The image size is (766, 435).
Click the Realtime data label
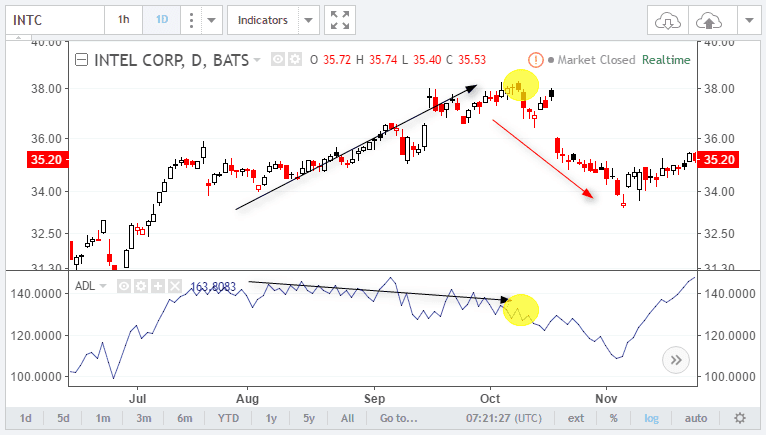coord(666,60)
